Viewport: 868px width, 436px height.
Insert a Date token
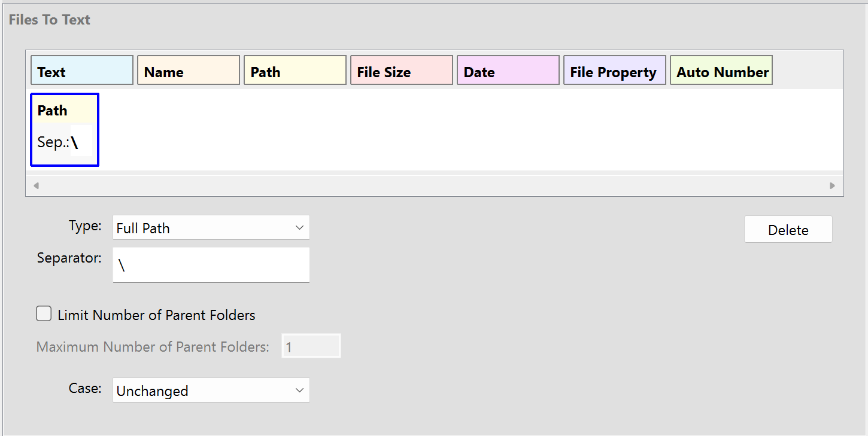(x=508, y=70)
